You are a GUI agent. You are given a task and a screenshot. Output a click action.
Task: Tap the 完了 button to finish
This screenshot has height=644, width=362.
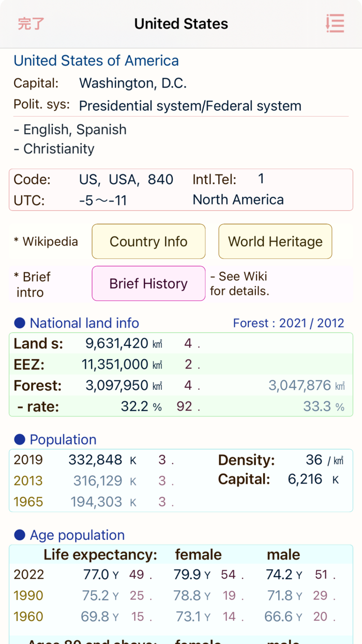tap(31, 23)
